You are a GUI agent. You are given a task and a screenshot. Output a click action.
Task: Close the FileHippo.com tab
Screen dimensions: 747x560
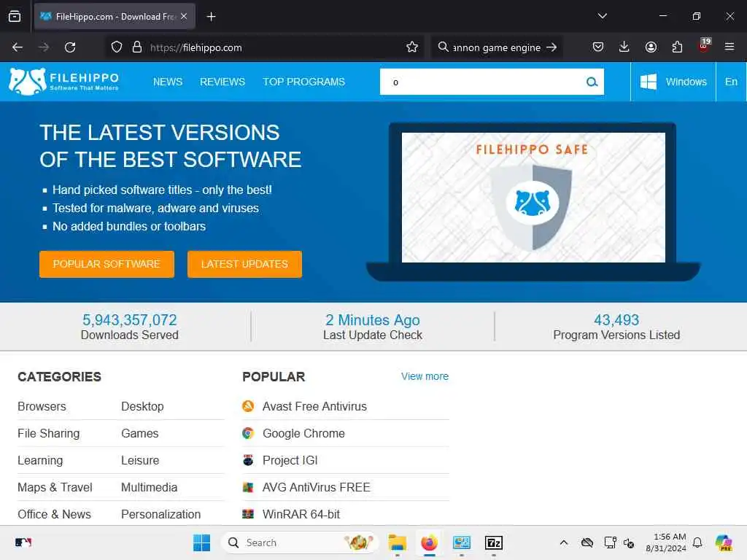(x=184, y=16)
